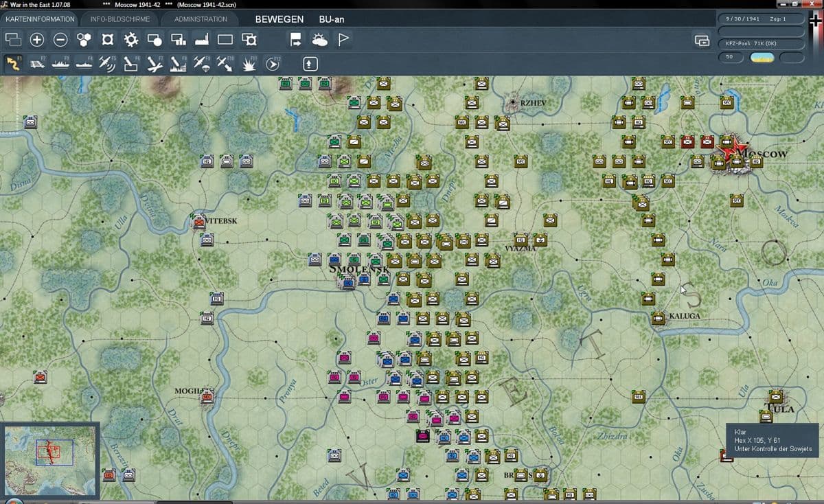Click the TULA city label
Screen dimensions: 824x504
click(x=781, y=409)
